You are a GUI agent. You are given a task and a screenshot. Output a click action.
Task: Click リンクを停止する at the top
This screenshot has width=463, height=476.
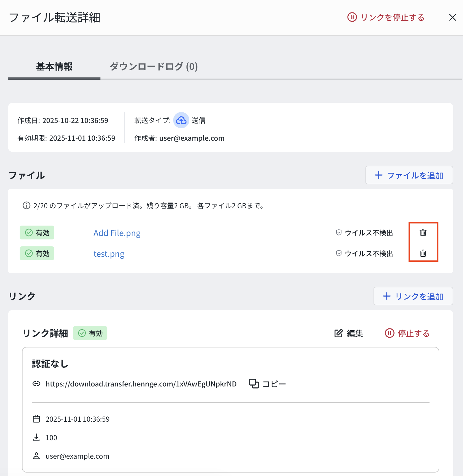pos(386,17)
